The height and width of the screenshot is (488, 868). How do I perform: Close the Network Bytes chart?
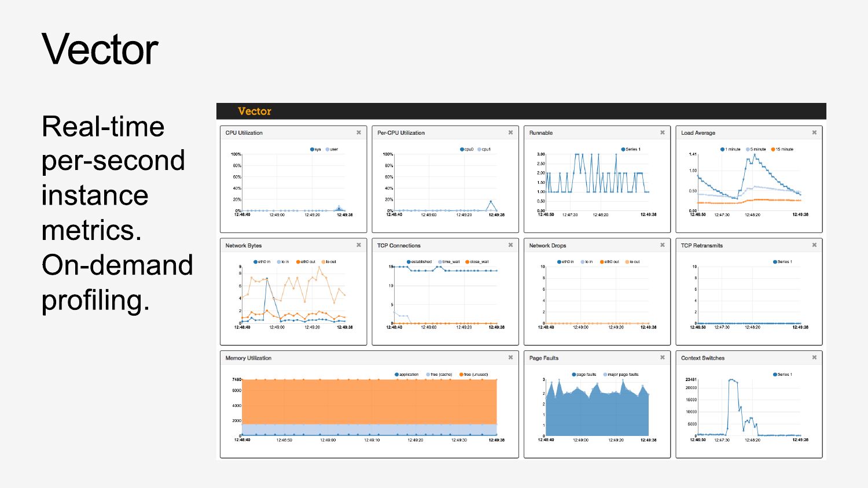pos(359,245)
